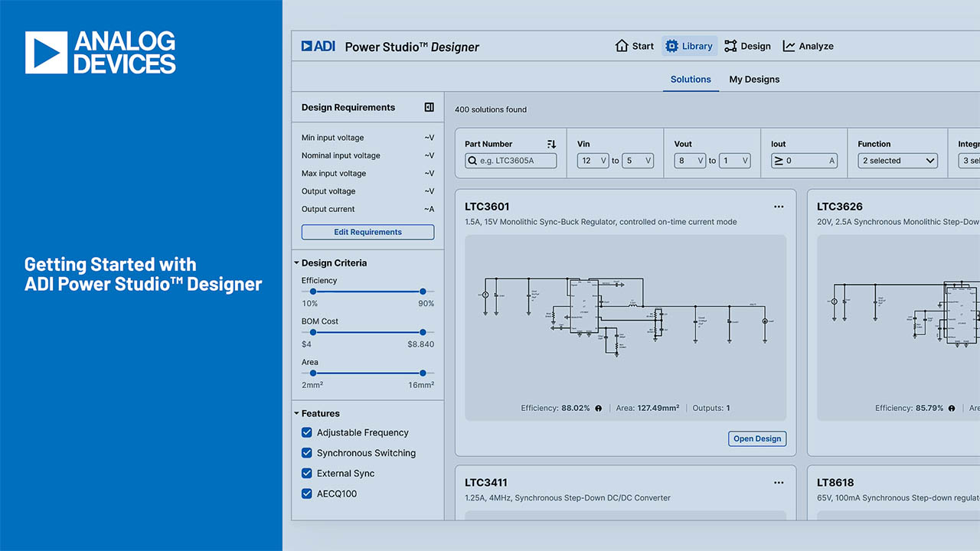Image resolution: width=980 pixels, height=551 pixels.
Task: Click the LTC3411 part title
Action: (486, 483)
